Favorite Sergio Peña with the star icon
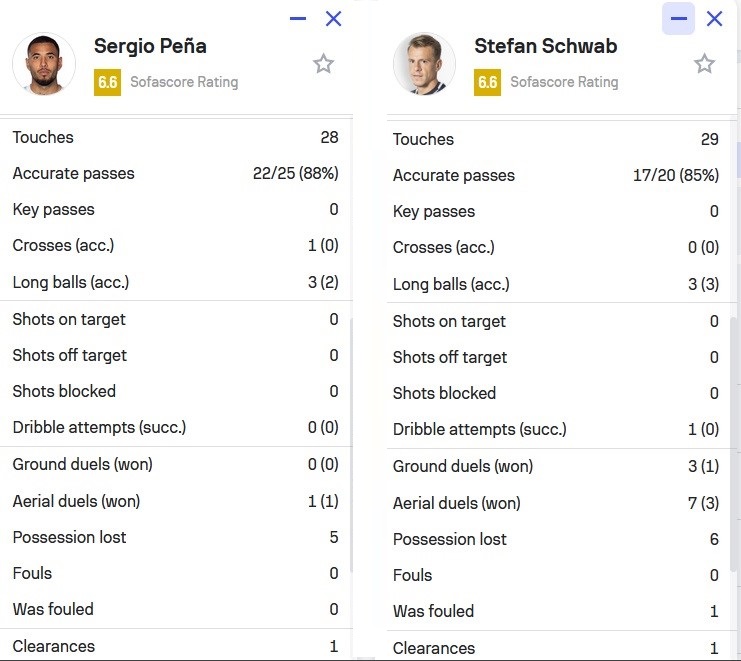This screenshot has width=741, height=661. (323, 64)
